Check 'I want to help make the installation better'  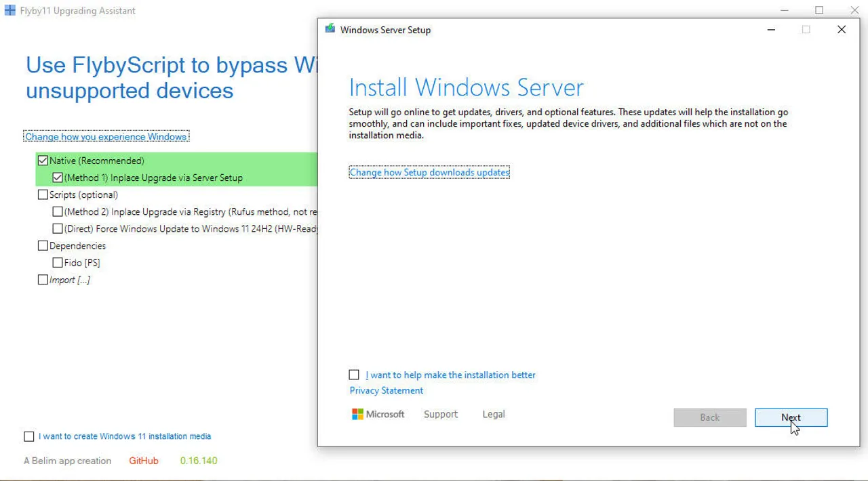click(354, 375)
